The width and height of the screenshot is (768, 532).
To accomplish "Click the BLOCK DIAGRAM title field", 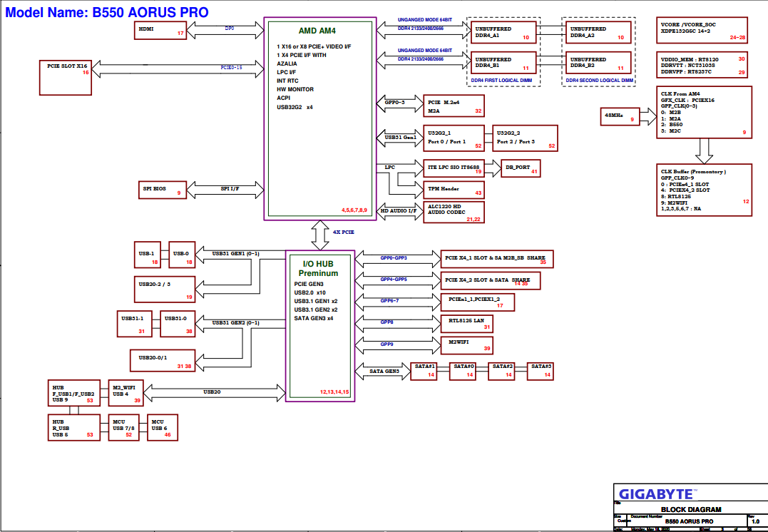I will coord(691,509).
